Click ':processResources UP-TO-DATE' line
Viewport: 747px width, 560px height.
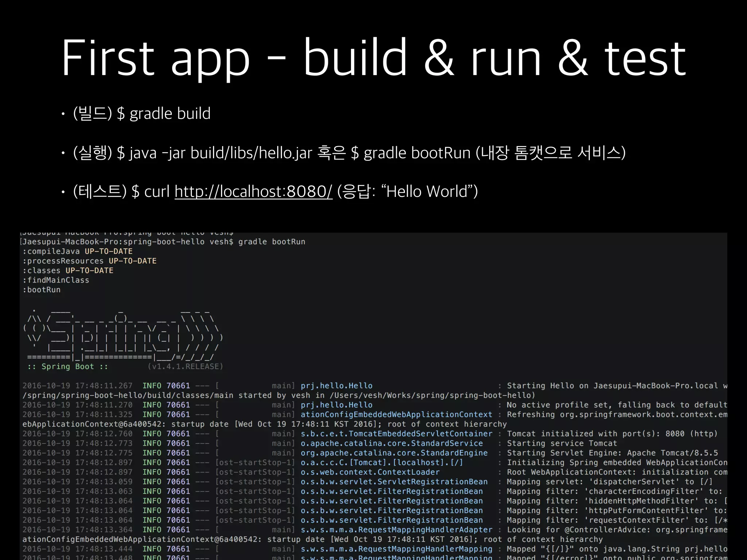tap(89, 261)
